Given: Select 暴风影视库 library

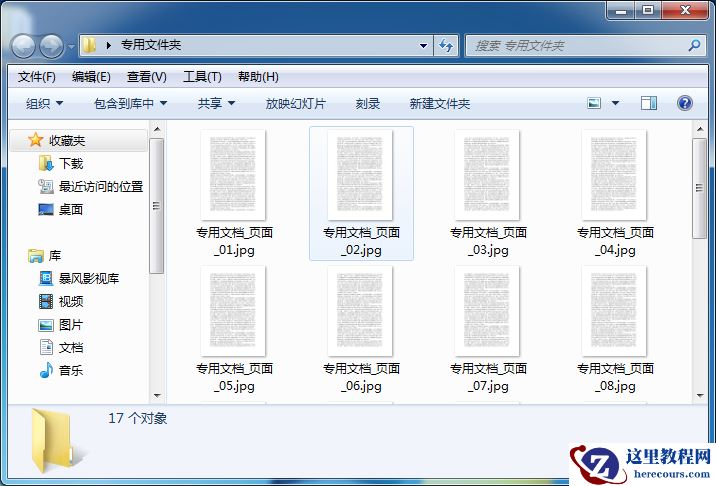Looking at the screenshot, I should coord(89,279).
